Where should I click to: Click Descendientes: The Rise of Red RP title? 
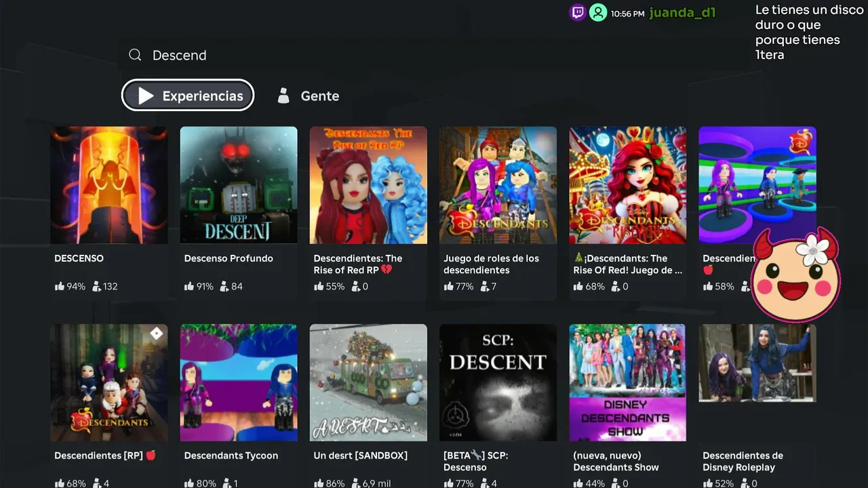pyautogui.click(x=358, y=264)
